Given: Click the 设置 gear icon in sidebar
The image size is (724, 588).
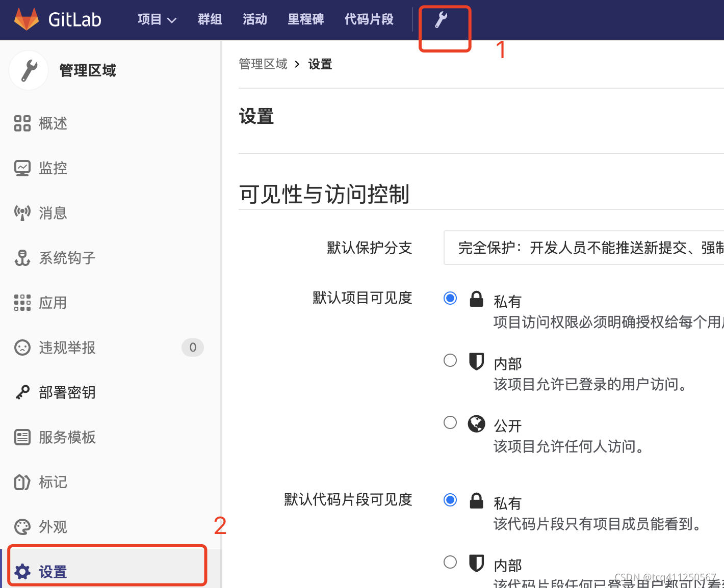Looking at the screenshot, I should pos(22,571).
